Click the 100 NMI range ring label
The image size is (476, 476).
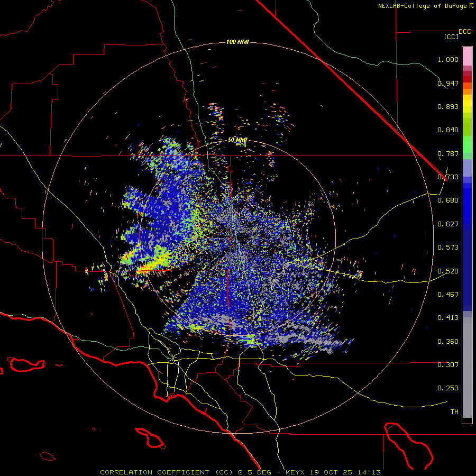[x=237, y=42]
